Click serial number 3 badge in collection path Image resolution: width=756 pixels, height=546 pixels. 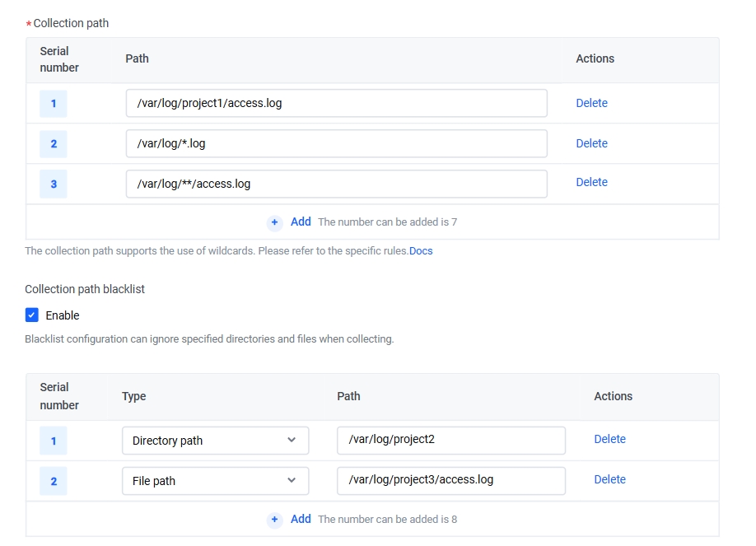54,184
